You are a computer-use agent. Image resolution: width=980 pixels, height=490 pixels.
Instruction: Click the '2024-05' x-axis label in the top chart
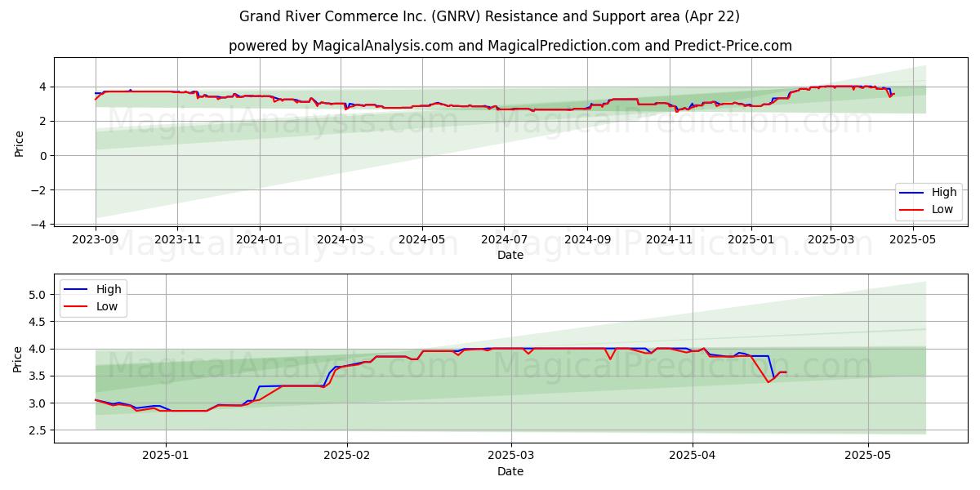tap(422, 240)
